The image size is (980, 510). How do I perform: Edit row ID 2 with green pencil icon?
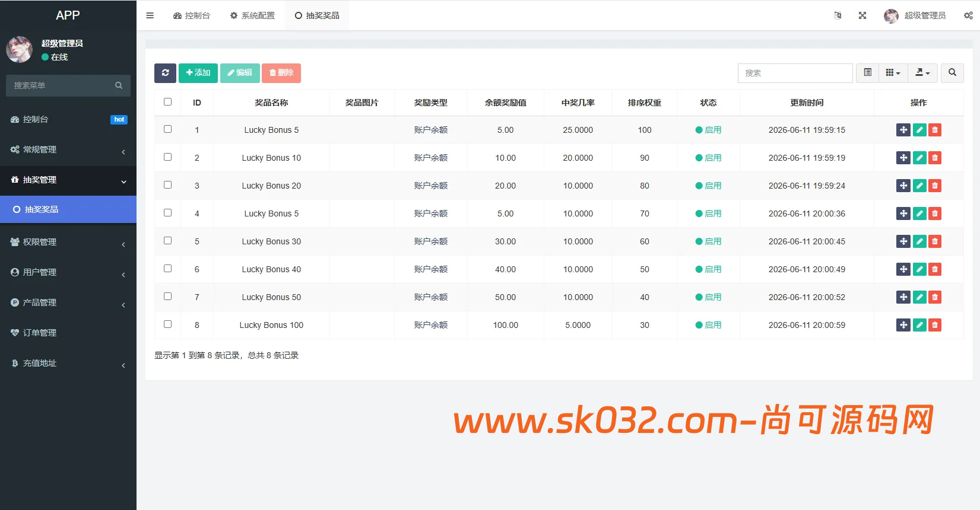pyautogui.click(x=919, y=158)
